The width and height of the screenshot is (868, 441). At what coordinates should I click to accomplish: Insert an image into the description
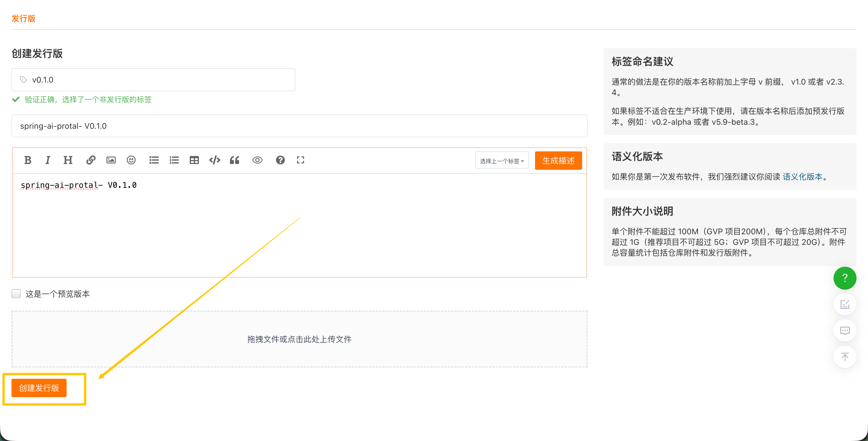pos(111,160)
